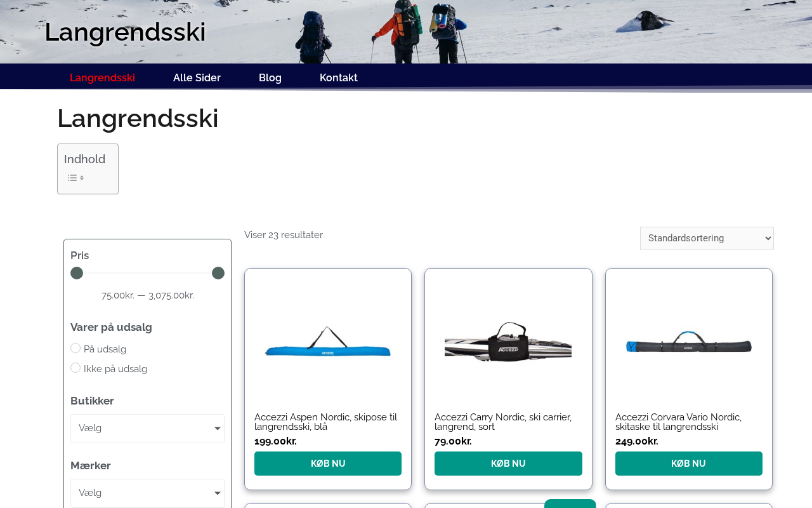This screenshot has width=812, height=508.
Task: Click the minimum price slider handle
Action: (77, 273)
